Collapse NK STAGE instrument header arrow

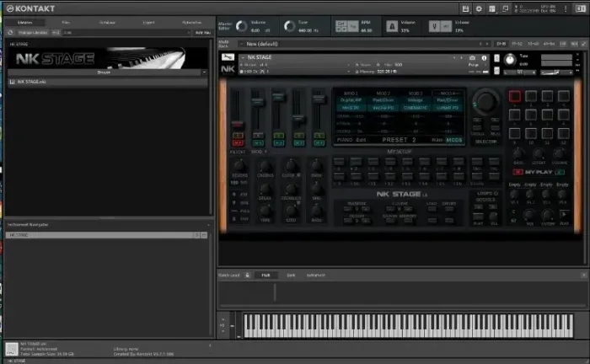tap(243, 57)
